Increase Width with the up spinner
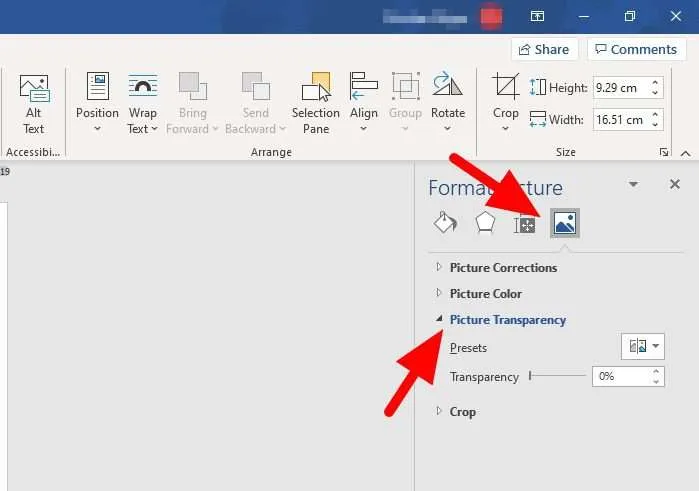The width and height of the screenshot is (699, 491). (x=655, y=115)
